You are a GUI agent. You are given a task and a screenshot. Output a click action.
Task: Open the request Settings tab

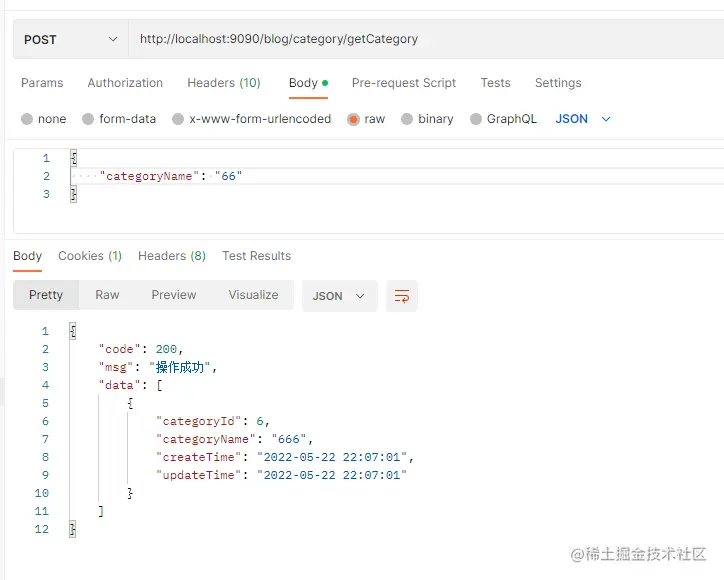pos(558,83)
